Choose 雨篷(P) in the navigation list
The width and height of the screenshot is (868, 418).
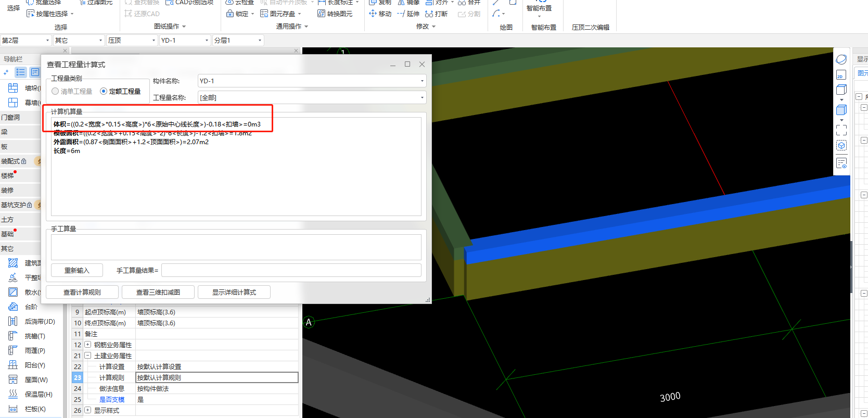point(35,350)
